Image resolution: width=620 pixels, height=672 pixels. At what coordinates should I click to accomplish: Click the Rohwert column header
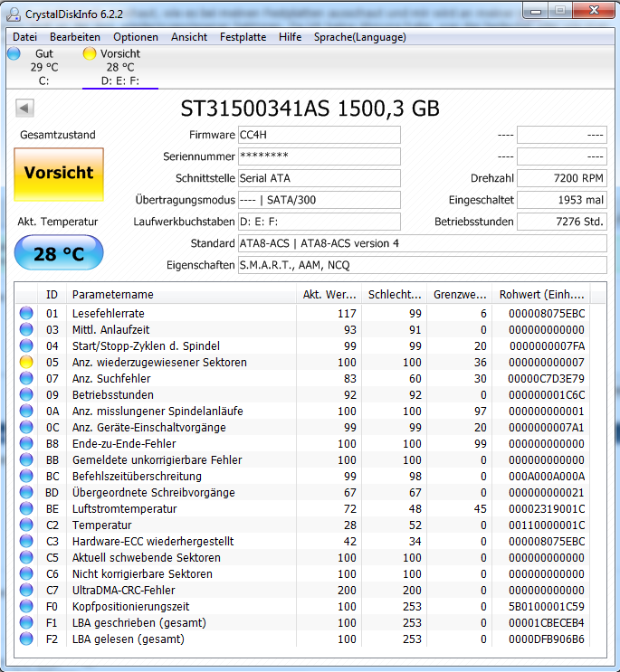[541, 295]
